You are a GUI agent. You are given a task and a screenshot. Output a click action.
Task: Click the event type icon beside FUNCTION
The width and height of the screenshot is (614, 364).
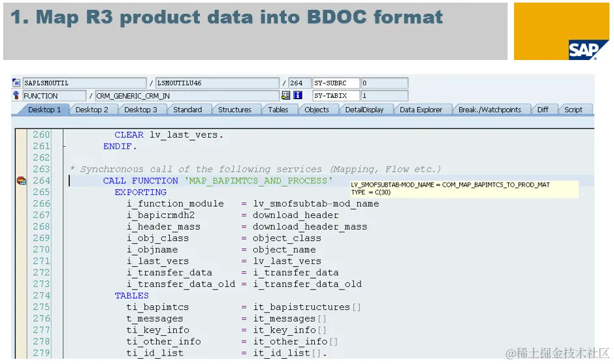[16, 95]
